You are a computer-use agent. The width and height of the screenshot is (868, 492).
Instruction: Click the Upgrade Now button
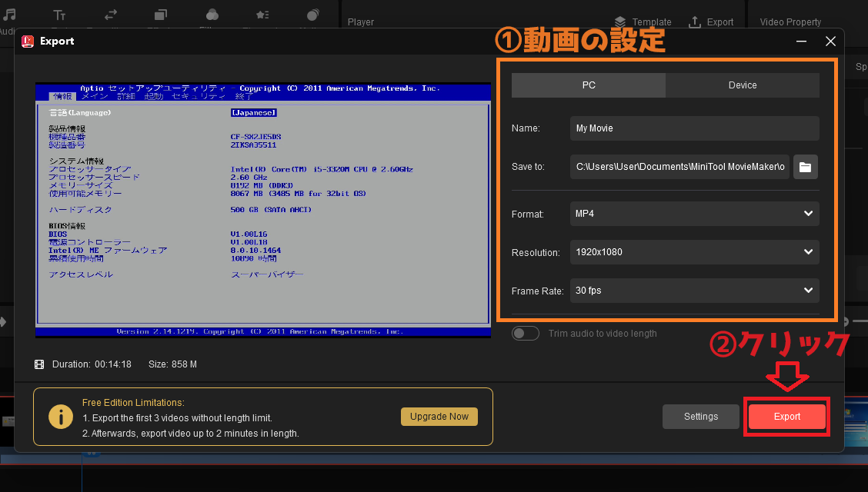click(439, 417)
